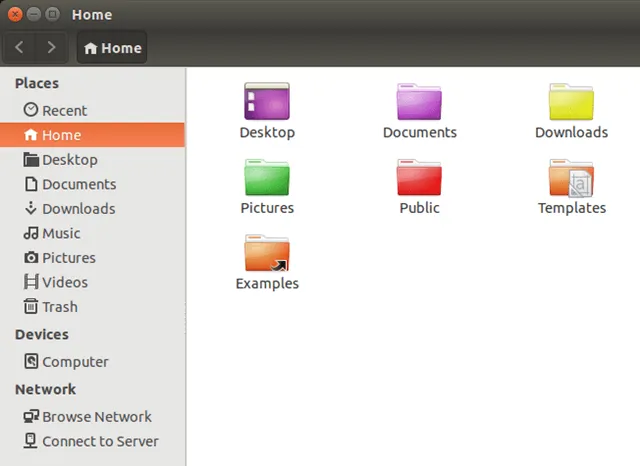Click the Downloads arrow icon in sidebar

(x=31, y=208)
